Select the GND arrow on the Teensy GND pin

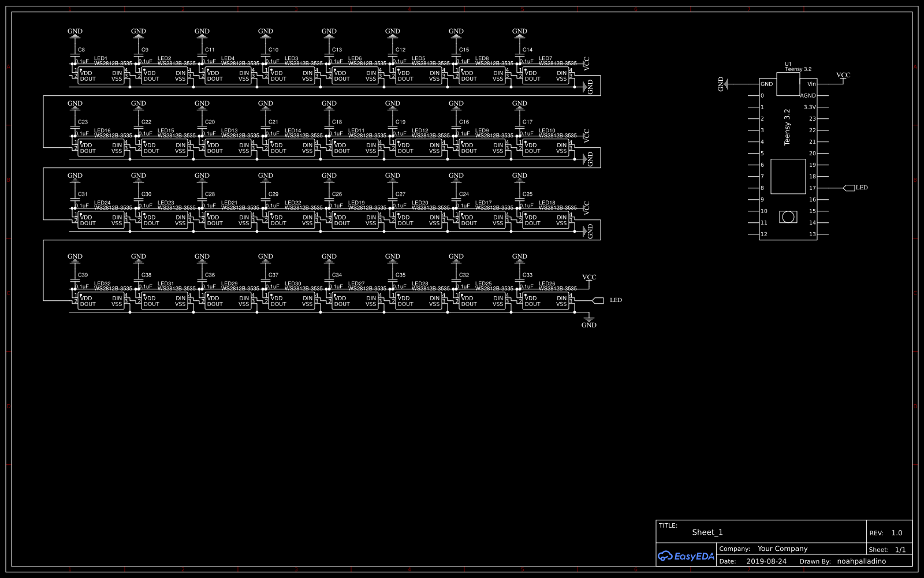coord(725,84)
